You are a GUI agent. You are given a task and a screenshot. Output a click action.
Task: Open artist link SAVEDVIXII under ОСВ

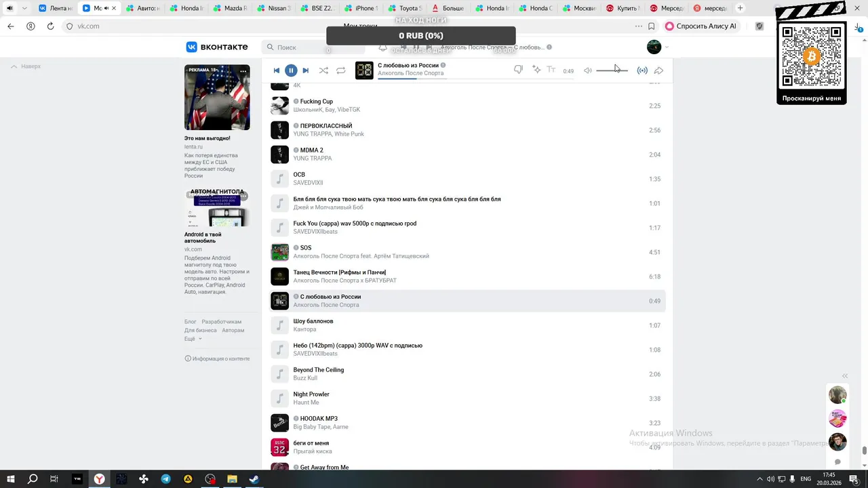pos(308,183)
